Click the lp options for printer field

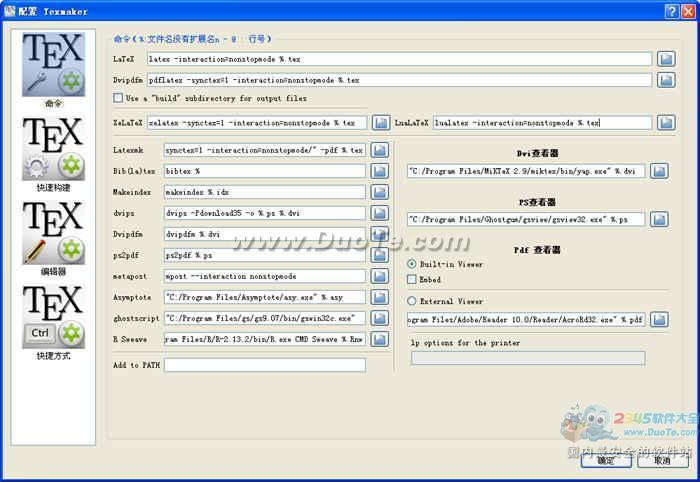coord(528,358)
